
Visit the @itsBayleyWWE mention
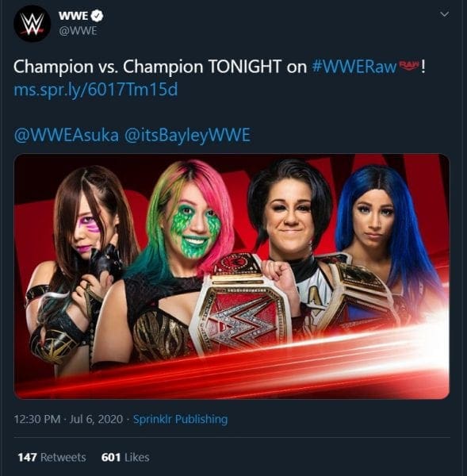click(x=188, y=135)
